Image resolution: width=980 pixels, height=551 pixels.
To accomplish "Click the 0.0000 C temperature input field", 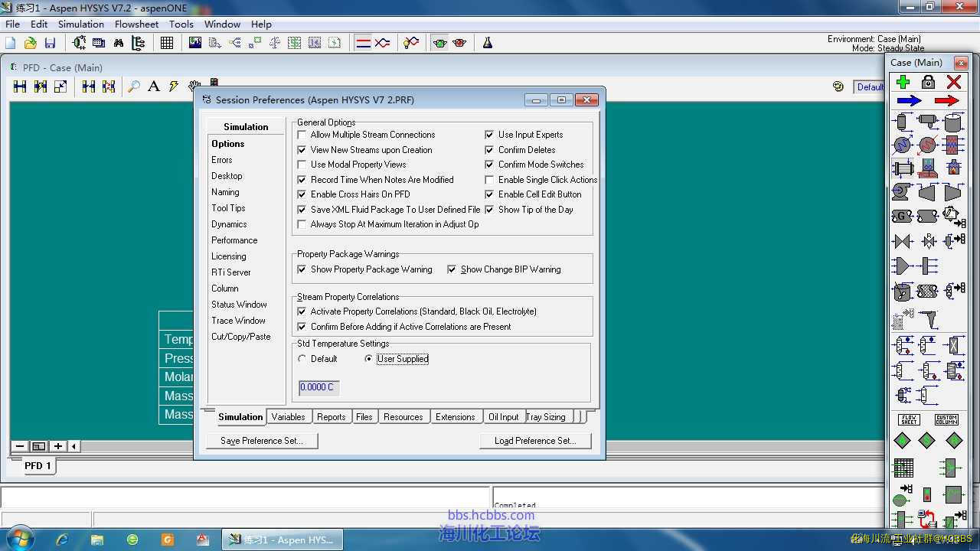I will click(x=318, y=387).
